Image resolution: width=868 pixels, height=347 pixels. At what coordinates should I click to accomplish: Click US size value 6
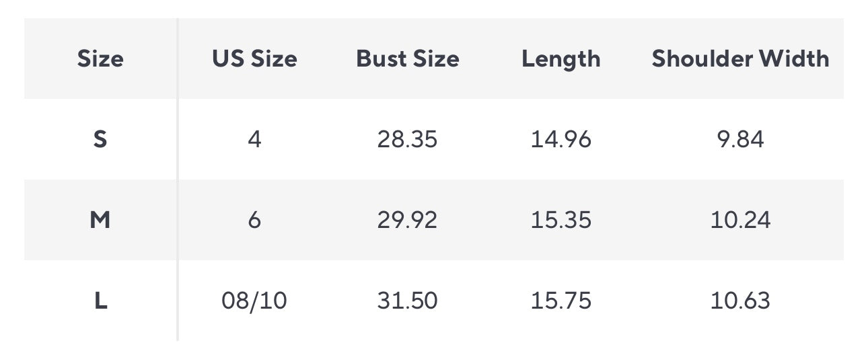(254, 220)
